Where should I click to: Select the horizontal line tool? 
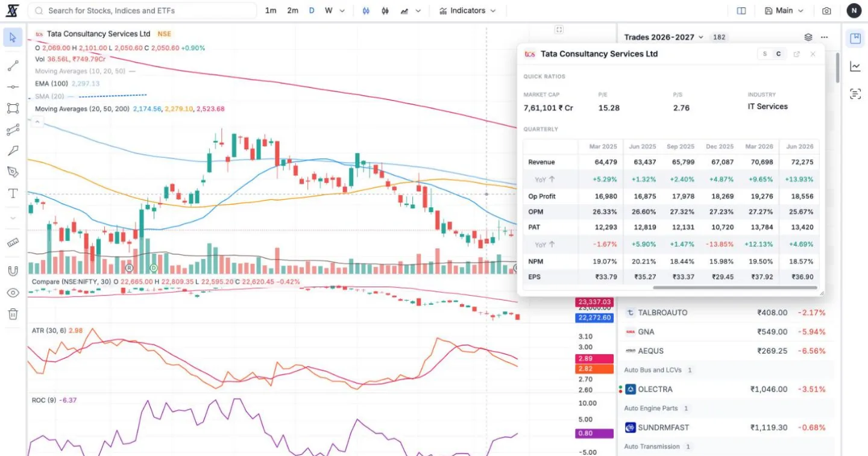point(13,87)
